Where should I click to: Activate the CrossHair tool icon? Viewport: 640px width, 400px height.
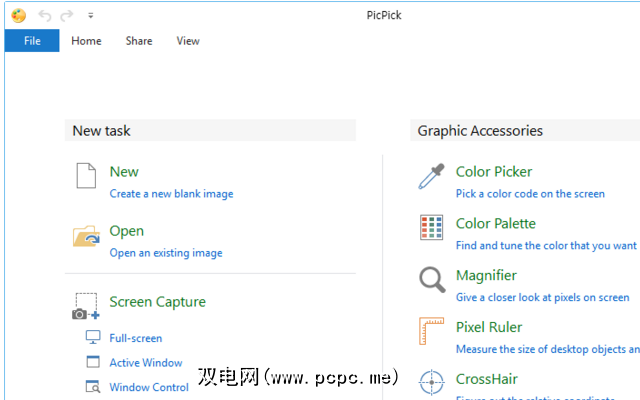point(431,382)
